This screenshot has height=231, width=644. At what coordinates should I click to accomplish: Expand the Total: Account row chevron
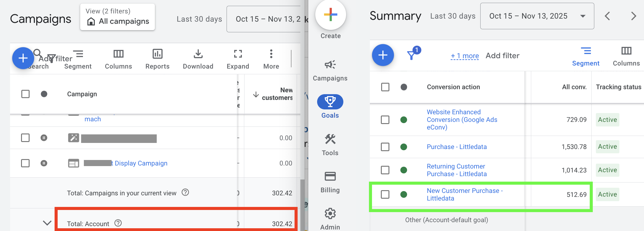tap(47, 223)
